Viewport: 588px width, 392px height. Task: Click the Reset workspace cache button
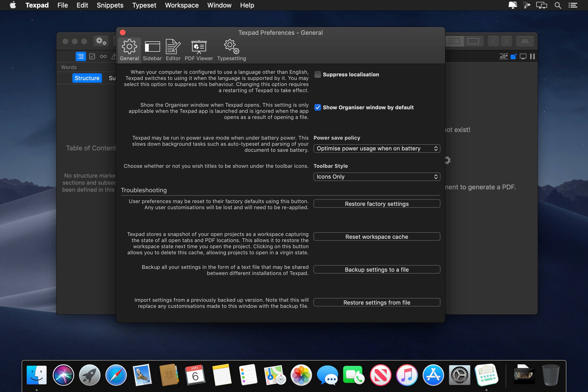tap(377, 236)
